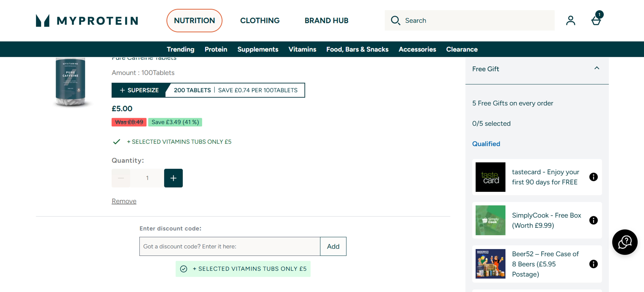The image size is (644, 292).
Task: Click 'SimplyCook - Free Box (Worth £9.99)' text
Action: [546, 220]
